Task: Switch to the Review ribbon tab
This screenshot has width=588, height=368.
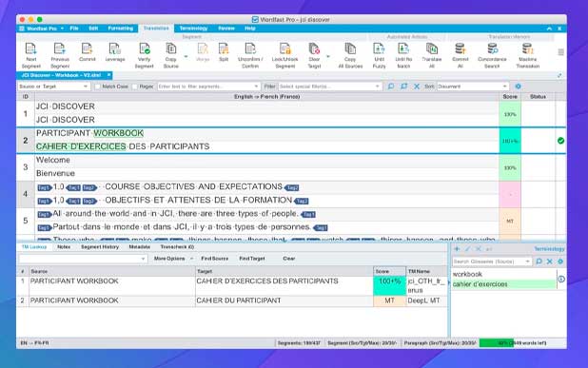Action: click(x=226, y=29)
